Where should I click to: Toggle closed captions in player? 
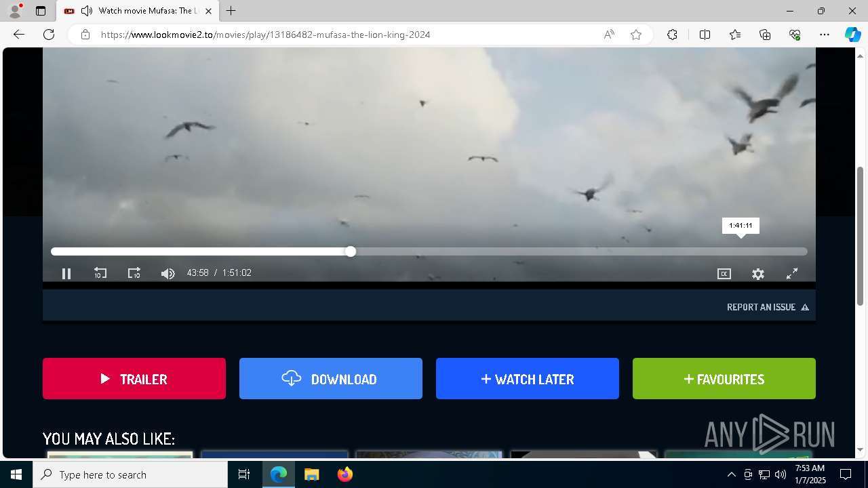coord(724,274)
